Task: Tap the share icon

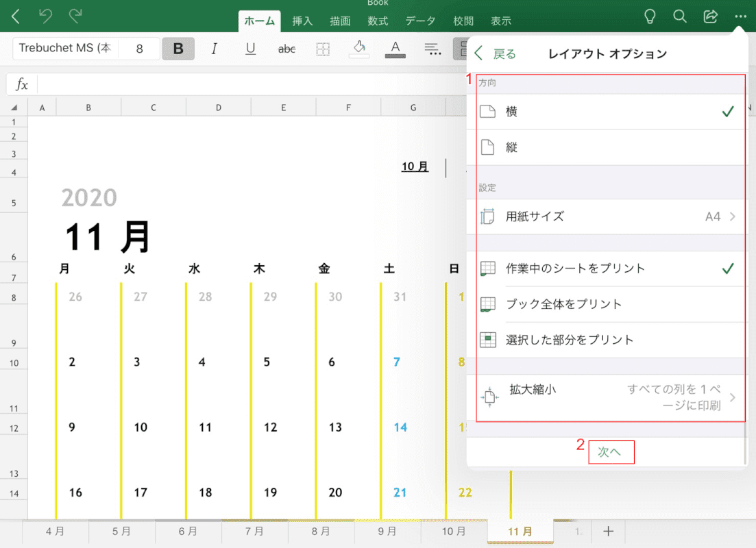Action: (x=710, y=16)
